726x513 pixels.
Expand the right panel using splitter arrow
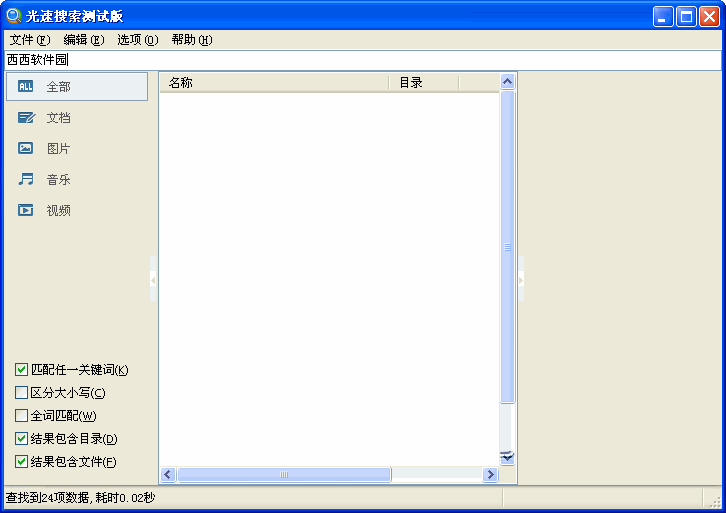(521, 281)
